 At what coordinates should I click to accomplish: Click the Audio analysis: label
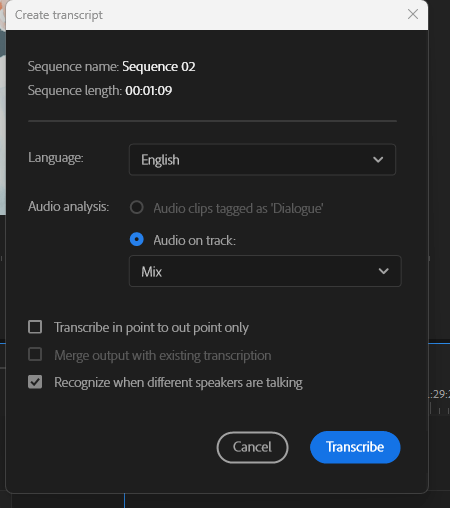[x=69, y=206]
